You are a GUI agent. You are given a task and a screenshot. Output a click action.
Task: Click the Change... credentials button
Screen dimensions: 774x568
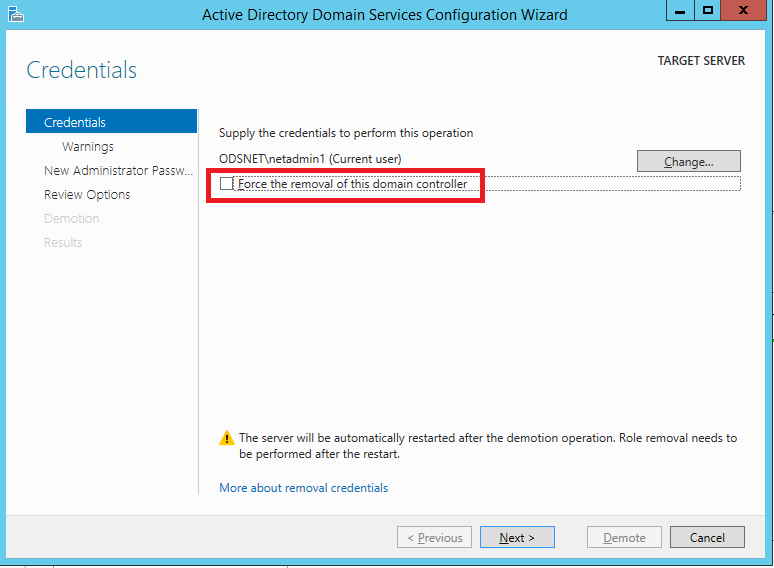click(689, 161)
